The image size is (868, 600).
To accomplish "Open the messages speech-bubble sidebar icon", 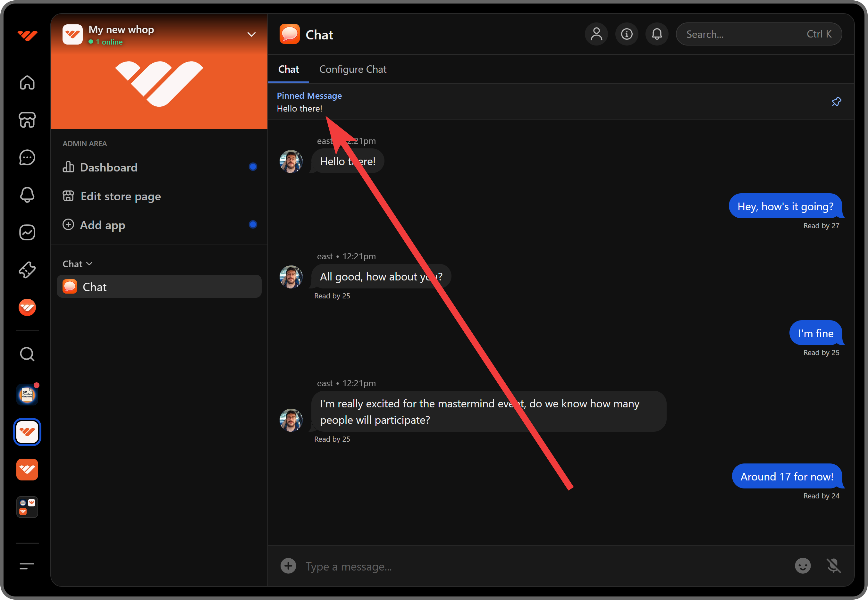I will point(27,157).
